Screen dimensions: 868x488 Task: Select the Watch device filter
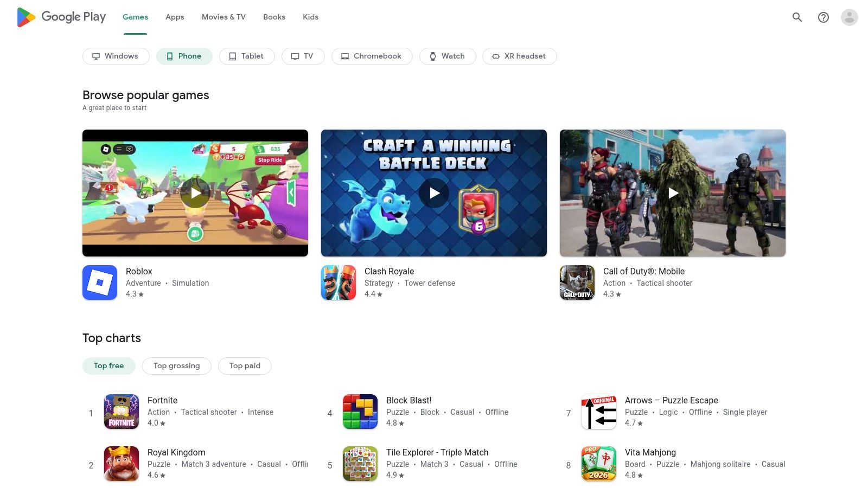click(447, 56)
